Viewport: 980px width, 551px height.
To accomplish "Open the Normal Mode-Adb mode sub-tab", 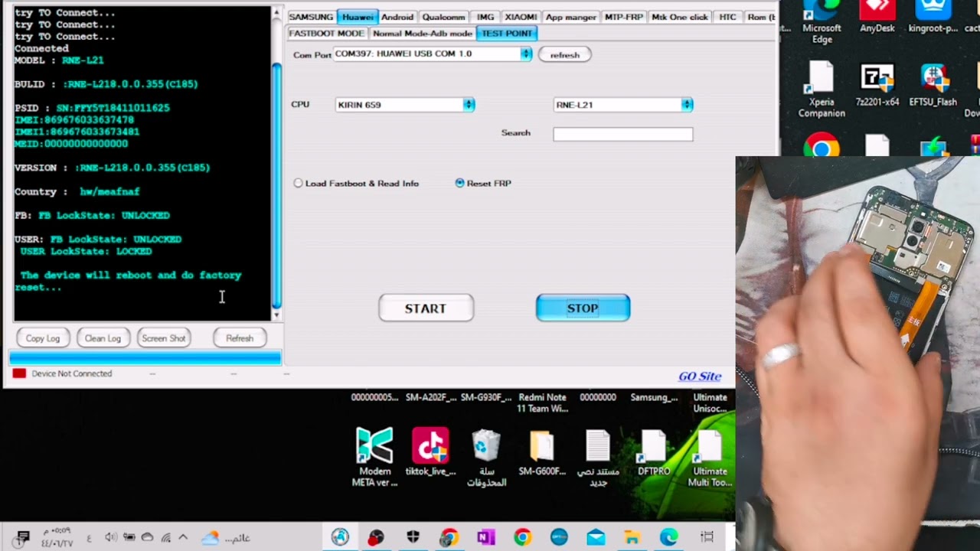I will pos(423,34).
